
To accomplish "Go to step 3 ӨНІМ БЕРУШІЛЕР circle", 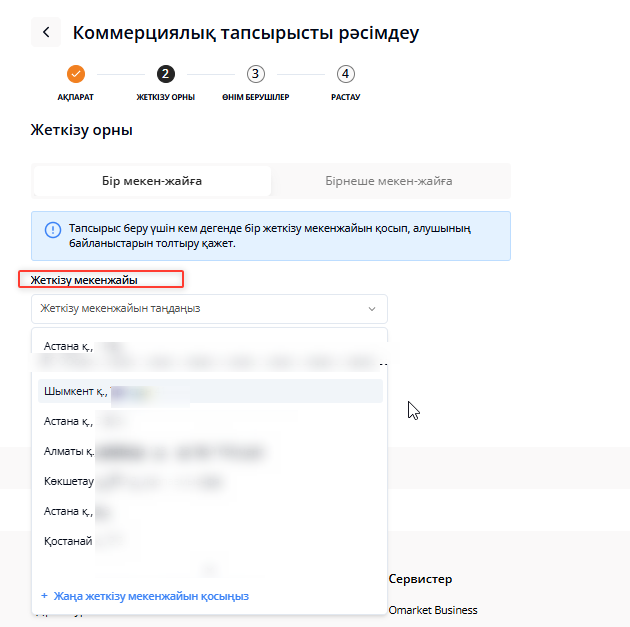I will (256, 74).
